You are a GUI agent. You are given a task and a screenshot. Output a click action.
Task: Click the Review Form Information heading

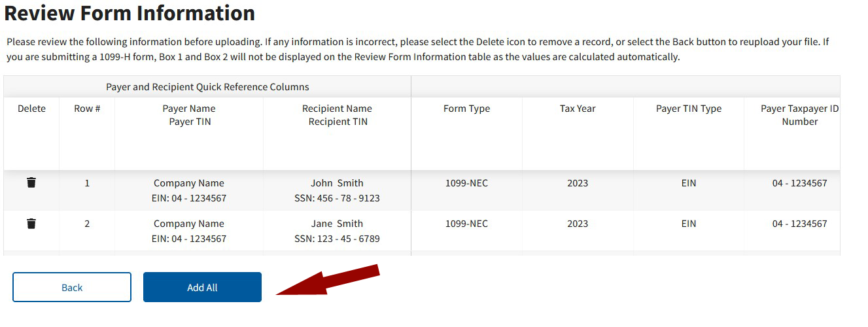click(130, 13)
